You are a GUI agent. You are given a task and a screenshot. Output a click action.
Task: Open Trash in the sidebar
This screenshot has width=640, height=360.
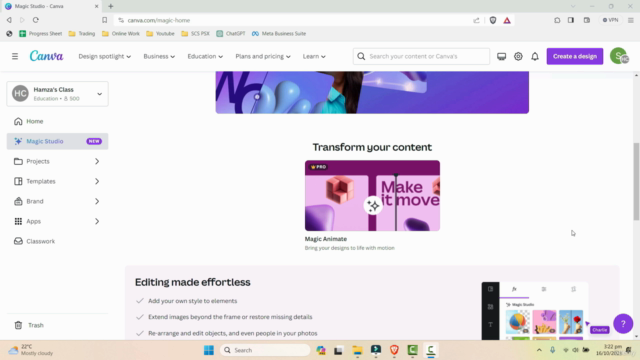click(x=58, y=325)
